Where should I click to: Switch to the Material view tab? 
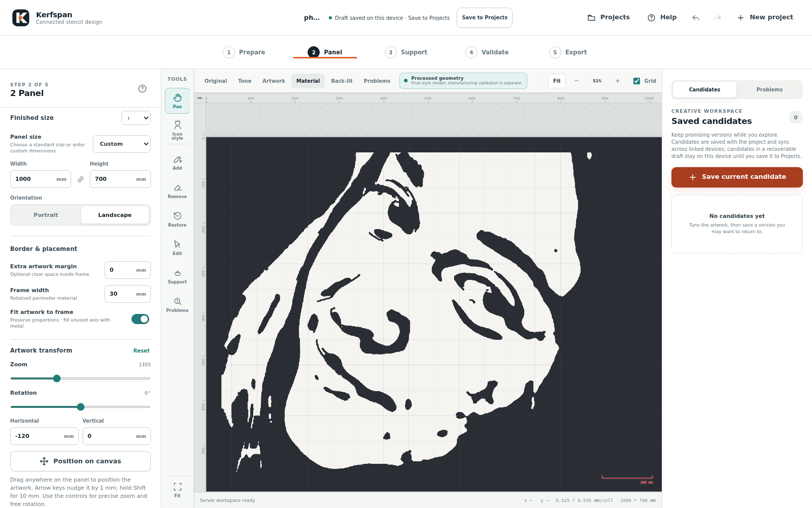pos(308,81)
